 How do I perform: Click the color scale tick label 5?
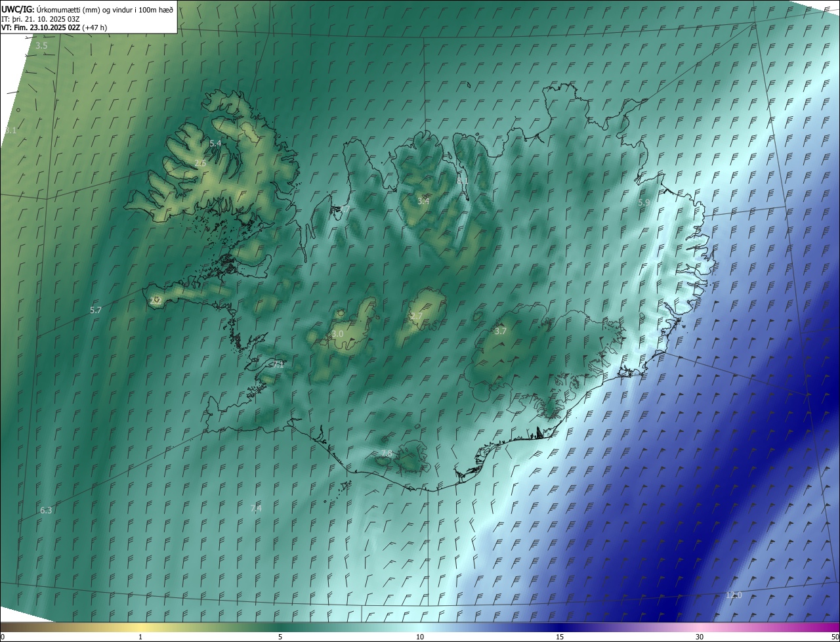click(x=280, y=637)
